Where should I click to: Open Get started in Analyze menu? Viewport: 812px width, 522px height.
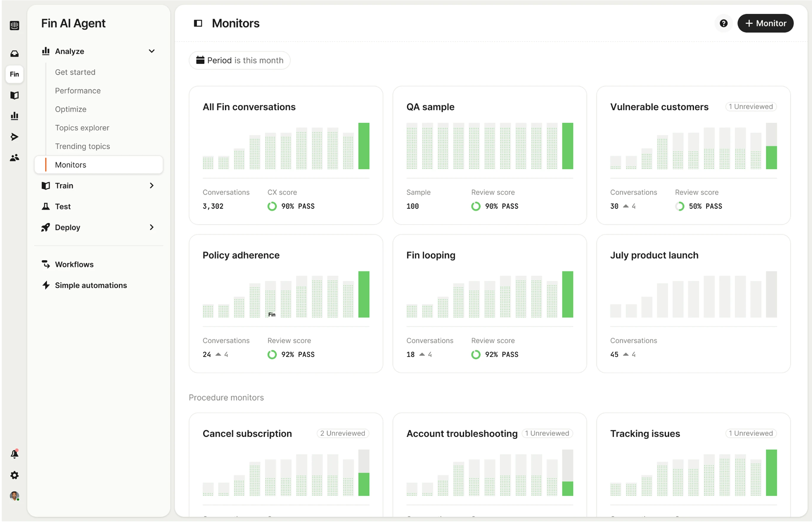pyautogui.click(x=75, y=72)
